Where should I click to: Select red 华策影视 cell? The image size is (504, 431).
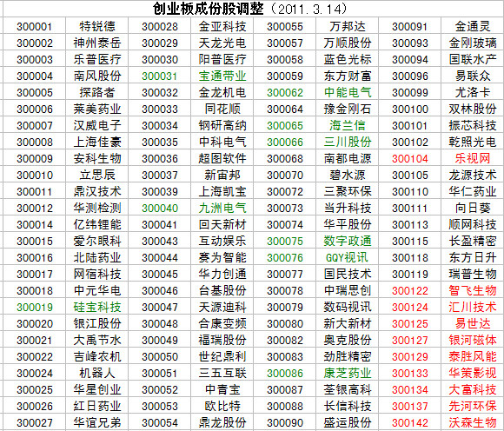(473, 373)
